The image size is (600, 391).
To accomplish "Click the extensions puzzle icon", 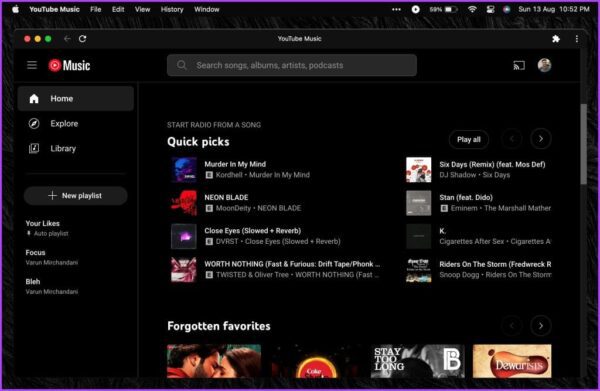I will pos(556,39).
